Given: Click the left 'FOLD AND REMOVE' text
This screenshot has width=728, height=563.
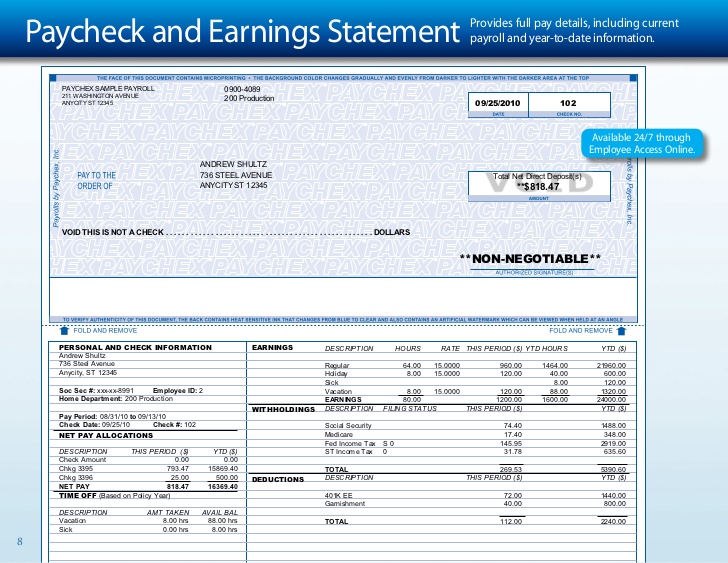Looking at the screenshot, I should coord(105,330).
